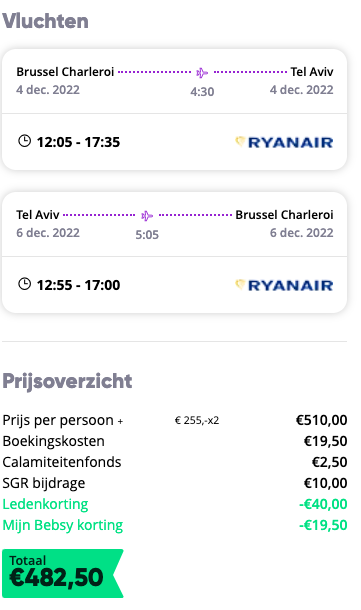
Task: Click the clock icon beside 12:05 - 17:35
Action: (x=25, y=141)
